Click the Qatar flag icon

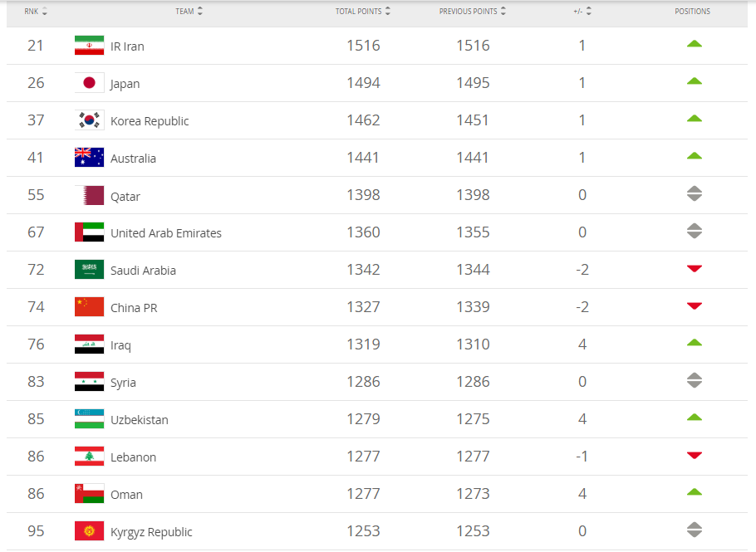click(x=89, y=195)
